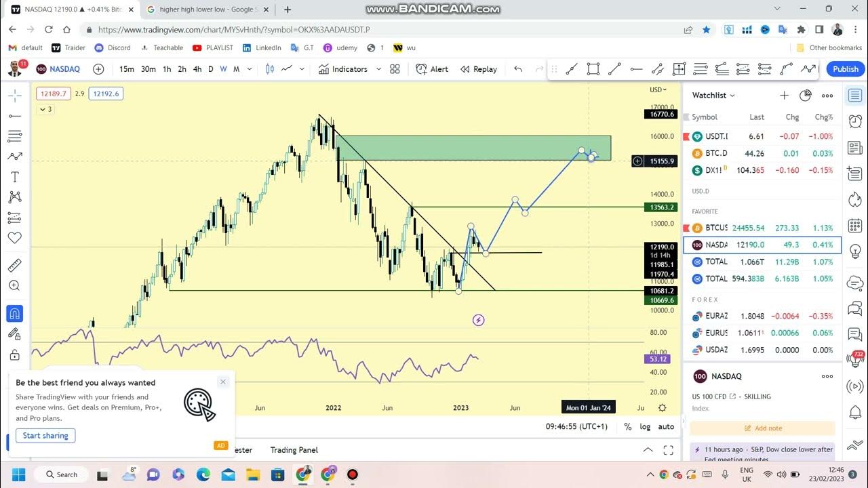Click the lightning event marker on chart
868x488 pixels.
[479, 320]
